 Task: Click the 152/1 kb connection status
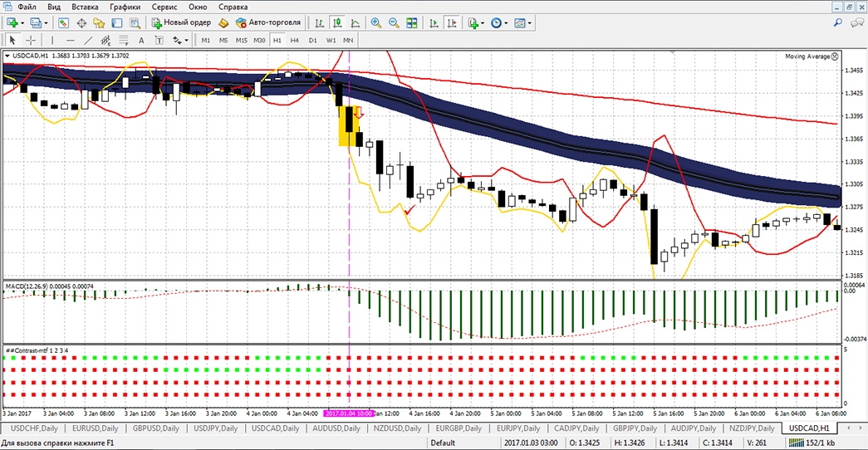pos(812,443)
